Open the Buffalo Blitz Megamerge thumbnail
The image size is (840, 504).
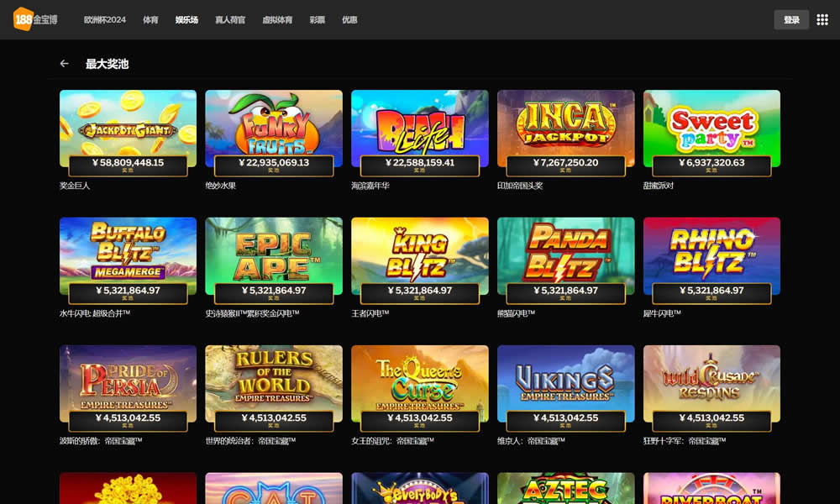(128, 256)
